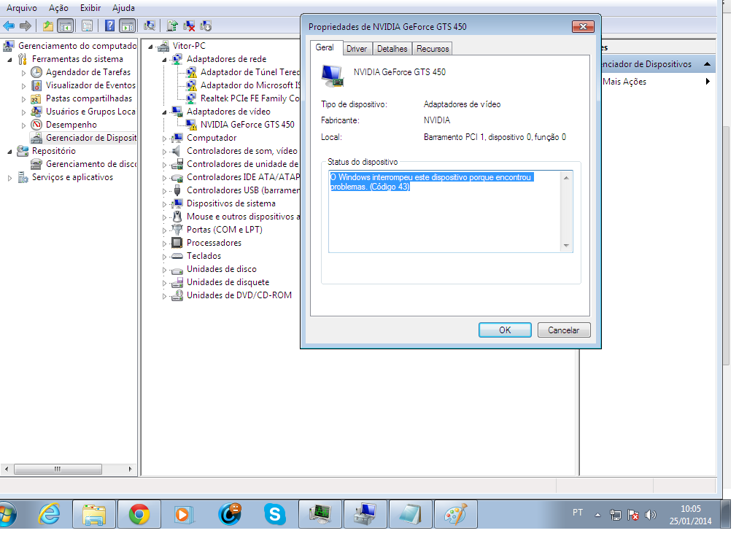
Task: Expand the Teclados device node
Action: point(164,257)
